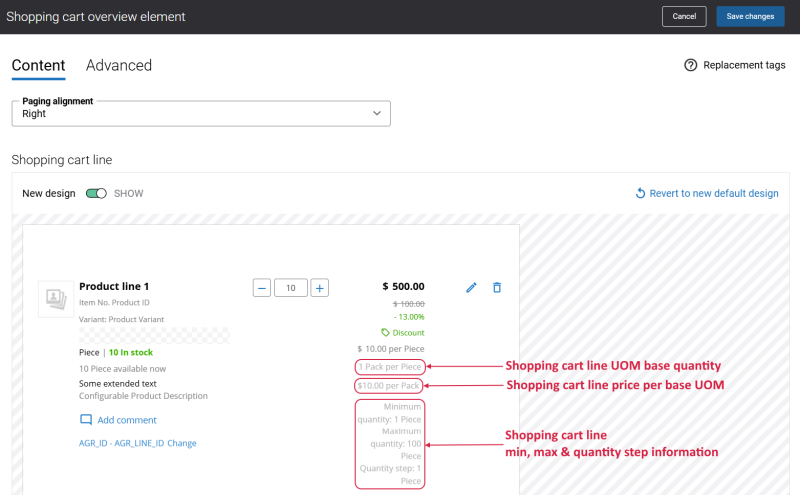Click the plus quantity button
800x495 pixels.
coord(320,288)
